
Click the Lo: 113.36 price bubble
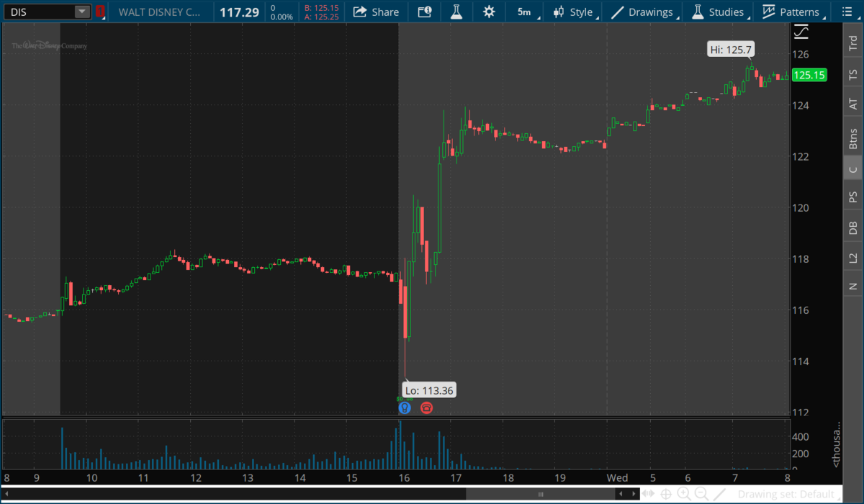click(x=428, y=390)
